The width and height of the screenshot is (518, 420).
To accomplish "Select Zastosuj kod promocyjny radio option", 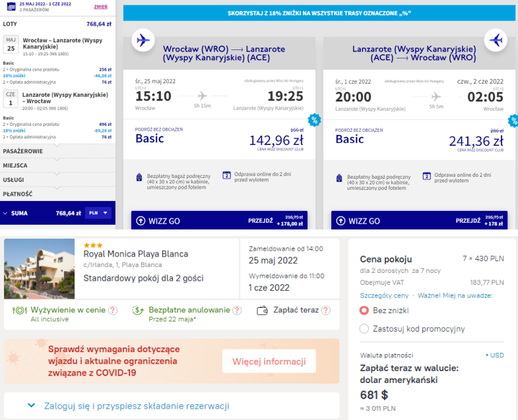I will pos(364,328).
